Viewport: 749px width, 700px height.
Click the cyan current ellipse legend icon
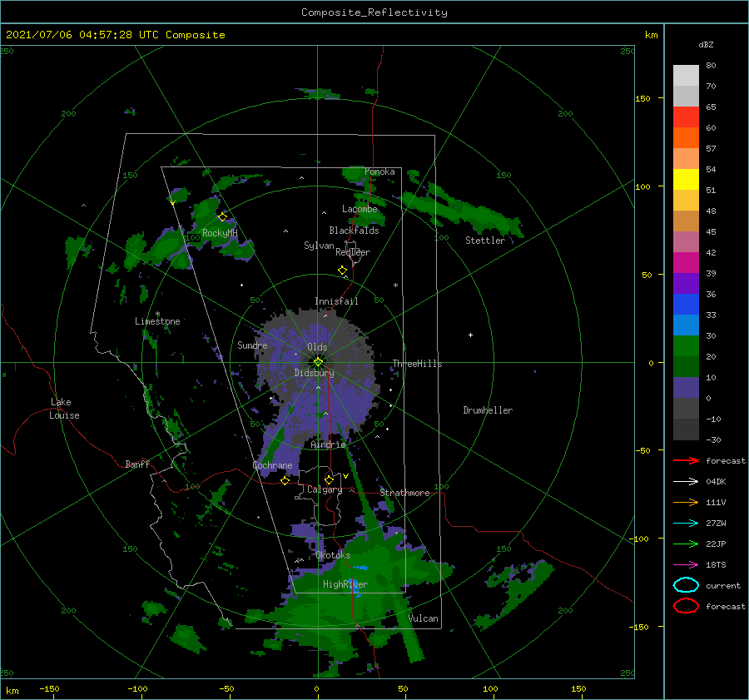tap(686, 585)
